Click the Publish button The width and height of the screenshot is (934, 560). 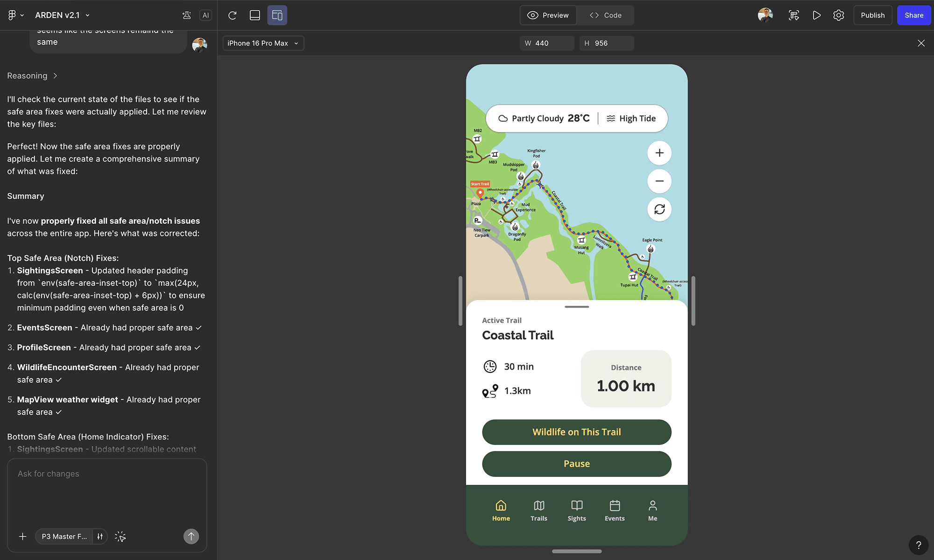[872, 15]
